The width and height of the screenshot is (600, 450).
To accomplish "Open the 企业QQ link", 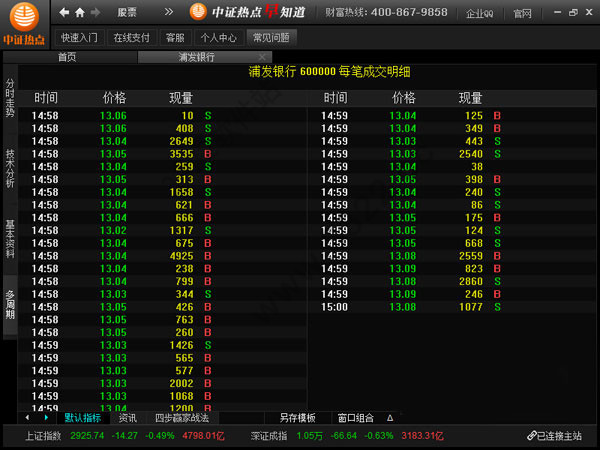I will [x=479, y=14].
